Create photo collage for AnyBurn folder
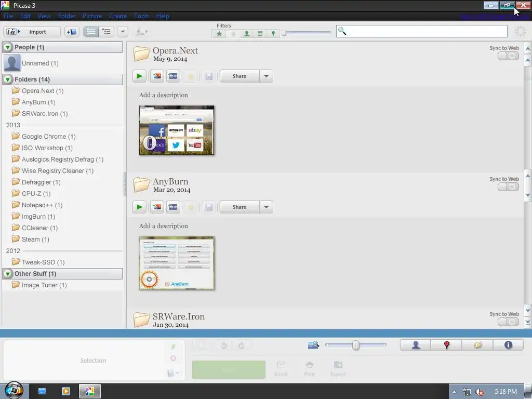Screen dimensions: 532x399 pyautogui.click(x=157, y=207)
